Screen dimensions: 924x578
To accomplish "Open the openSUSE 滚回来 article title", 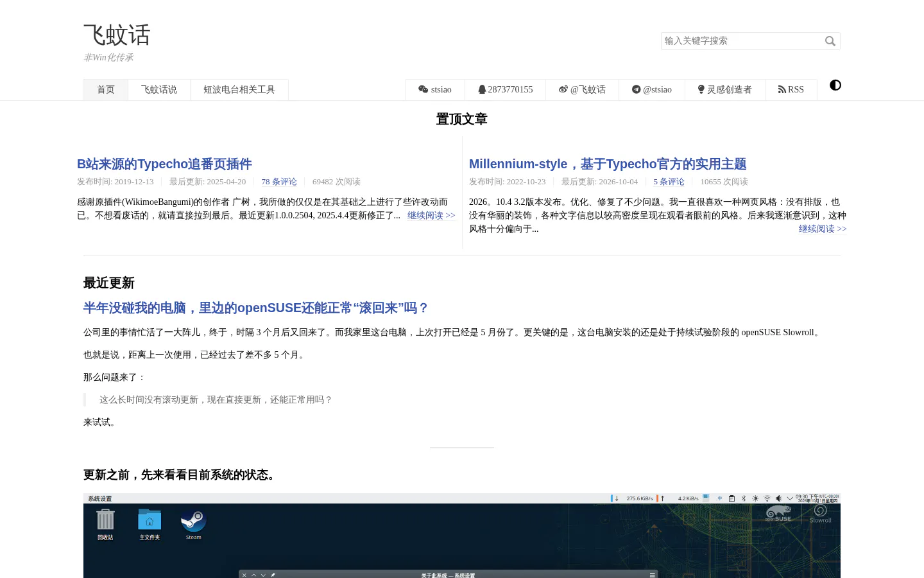I will click(x=256, y=308).
